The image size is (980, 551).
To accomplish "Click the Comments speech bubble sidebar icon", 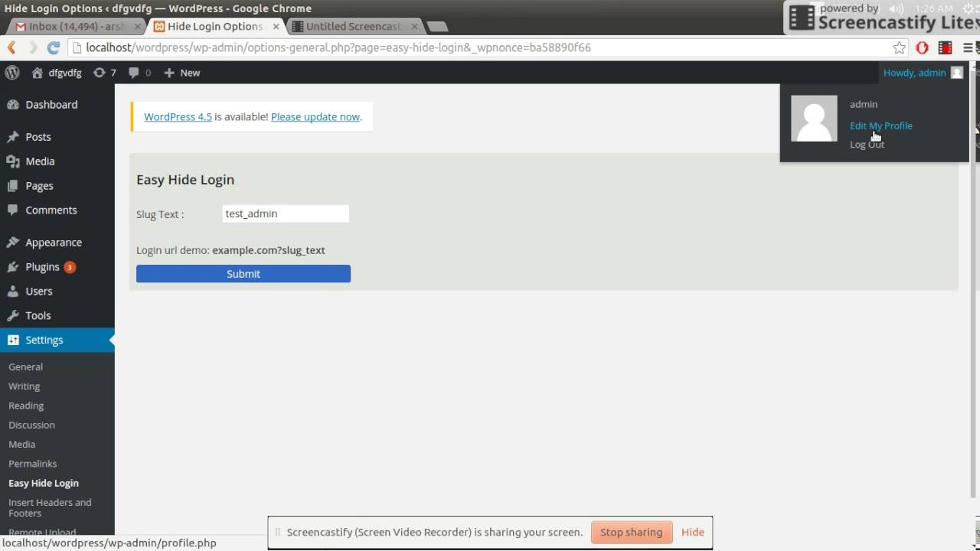I will pyautogui.click(x=13, y=210).
